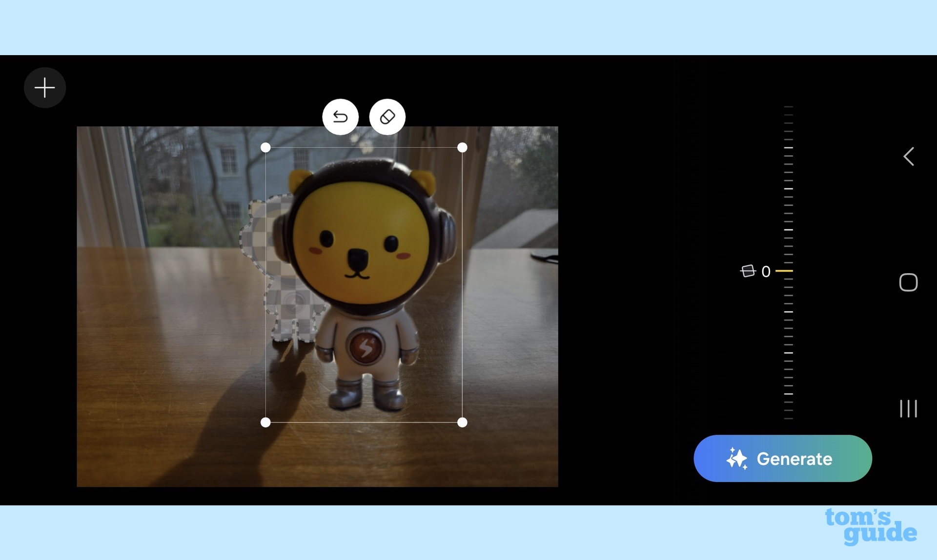Click the bottom-left selection corner handle
The height and width of the screenshot is (560, 937).
click(x=265, y=422)
